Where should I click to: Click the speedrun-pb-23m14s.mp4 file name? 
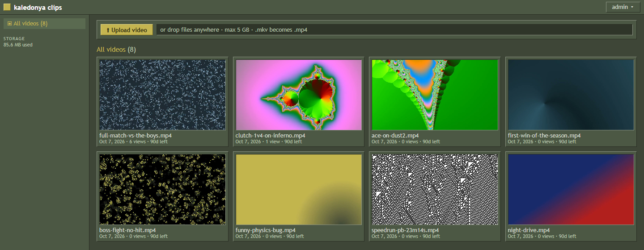pos(405,230)
